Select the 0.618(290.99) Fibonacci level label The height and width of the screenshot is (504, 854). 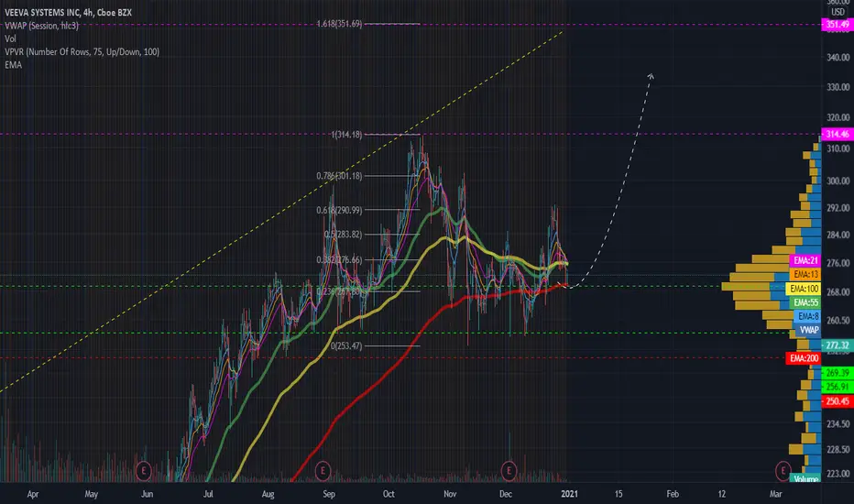339,211
